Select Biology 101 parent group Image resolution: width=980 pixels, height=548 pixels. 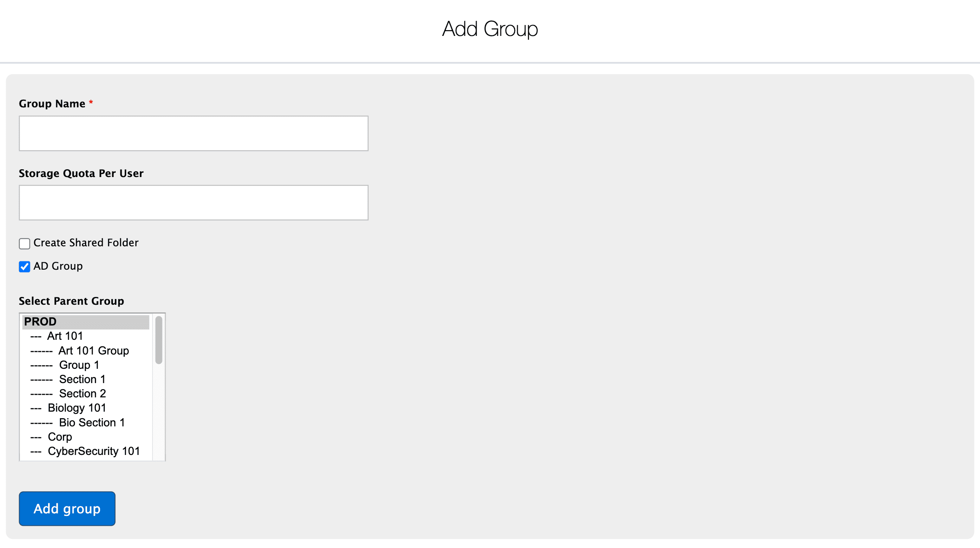pyautogui.click(x=77, y=408)
